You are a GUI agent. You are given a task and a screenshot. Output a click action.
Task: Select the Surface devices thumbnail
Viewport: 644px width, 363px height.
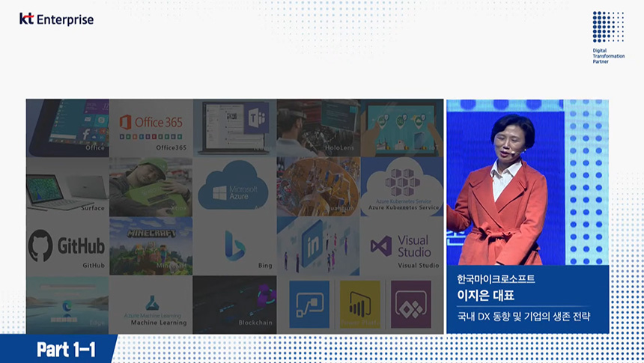pos(67,187)
